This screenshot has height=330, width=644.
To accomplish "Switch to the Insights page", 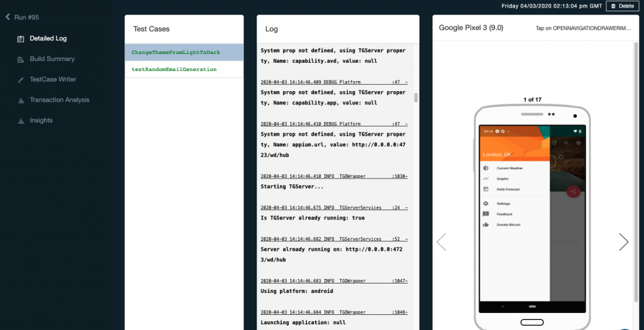I will [41, 121].
